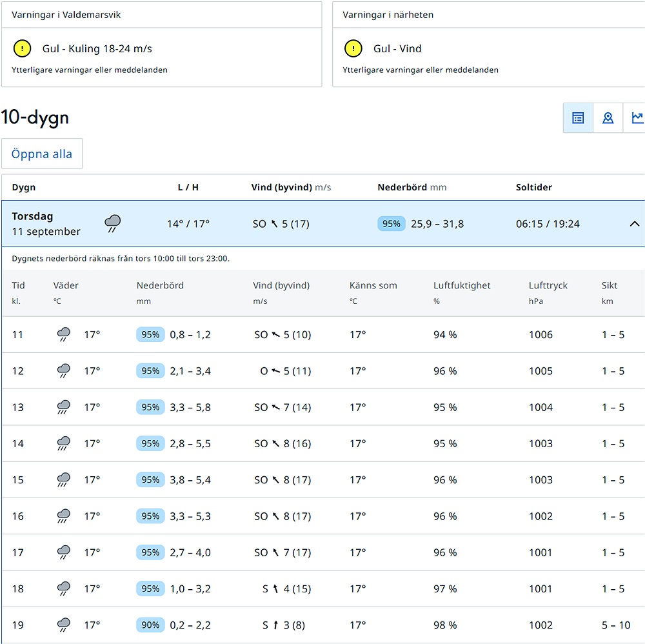Image resolution: width=645 pixels, height=644 pixels.
Task: Click Nederbörd mm main column header
Action: [x=412, y=187]
